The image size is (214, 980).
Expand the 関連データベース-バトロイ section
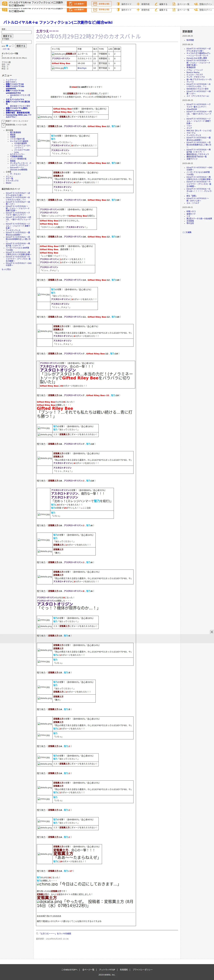(3, 122)
